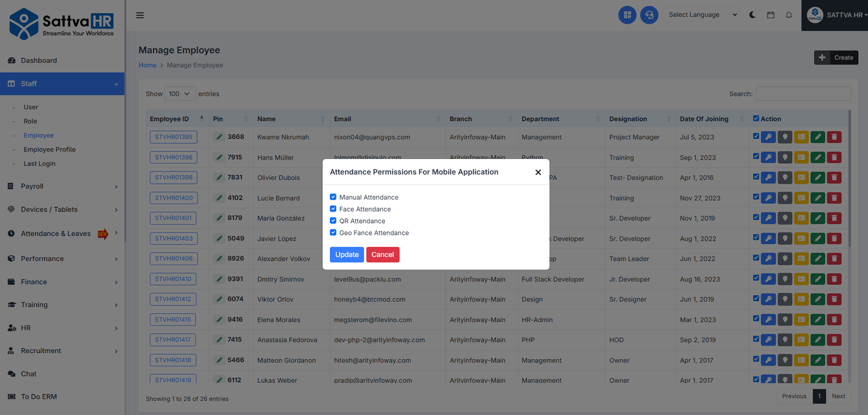This screenshot has width=868, height=415.
Task: Close the Attendance Permissions dialog
Action: click(x=538, y=172)
